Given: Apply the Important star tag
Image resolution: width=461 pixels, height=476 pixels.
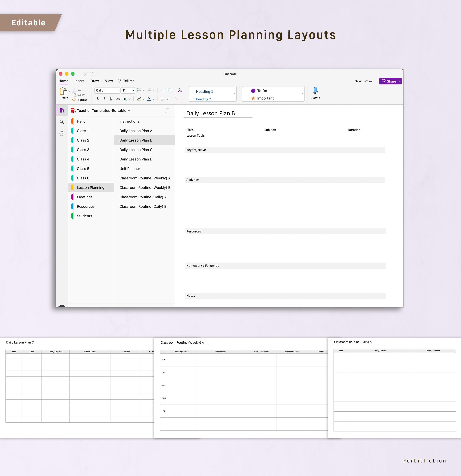Looking at the screenshot, I should (262, 98).
